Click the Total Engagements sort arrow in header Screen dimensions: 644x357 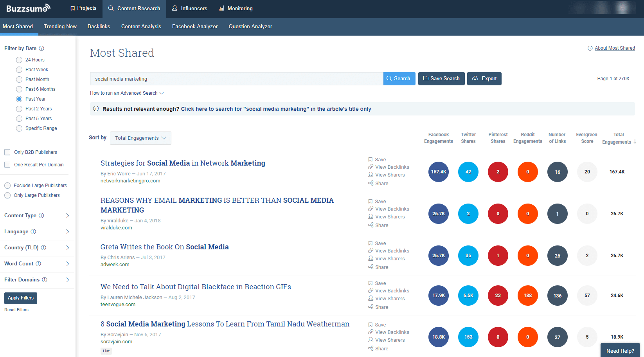pyautogui.click(x=635, y=142)
